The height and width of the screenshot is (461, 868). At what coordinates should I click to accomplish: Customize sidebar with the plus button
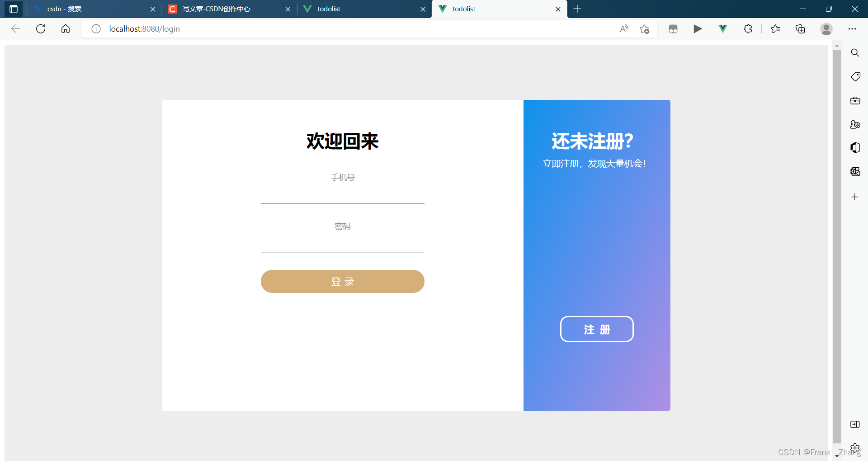coord(855,197)
